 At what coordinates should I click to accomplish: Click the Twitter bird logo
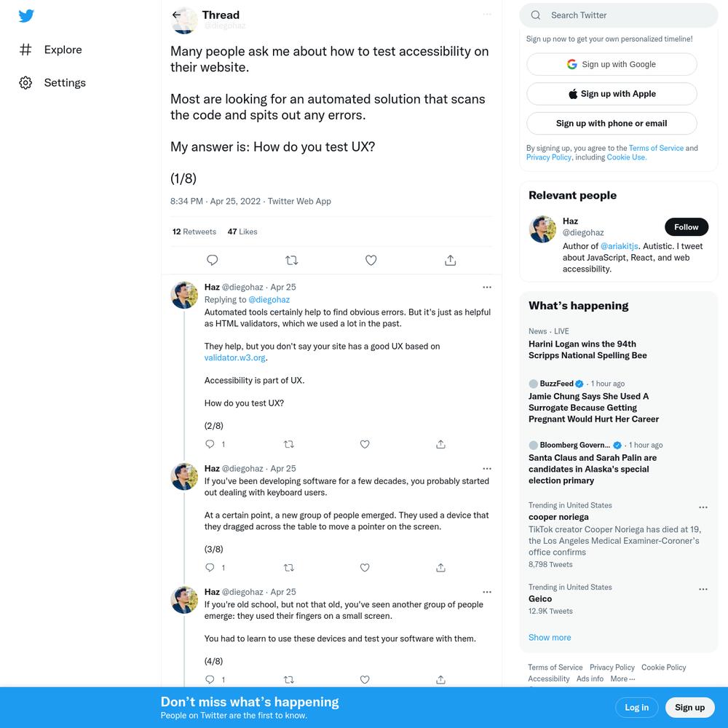26,16
